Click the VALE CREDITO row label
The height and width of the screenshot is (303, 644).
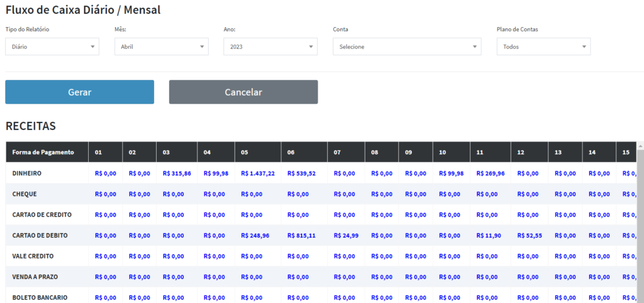coord(33,256)
